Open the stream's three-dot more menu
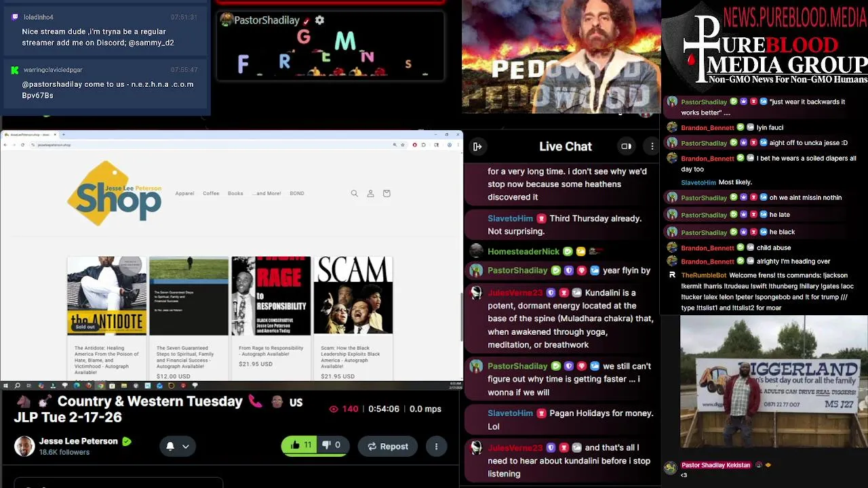 click(436, 447)
